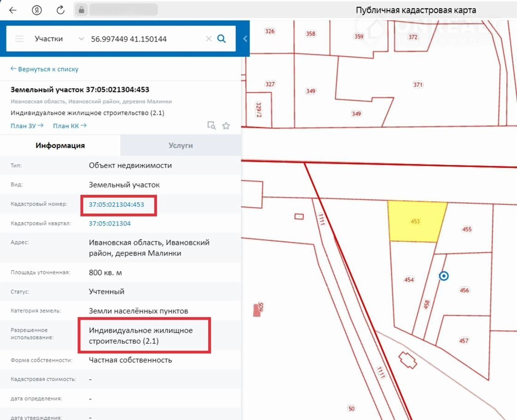Image resolution: width=517 pixels, height=420 pixels.
Task: Click the yellow highlighted parcel 453
Action: (415, 222)
